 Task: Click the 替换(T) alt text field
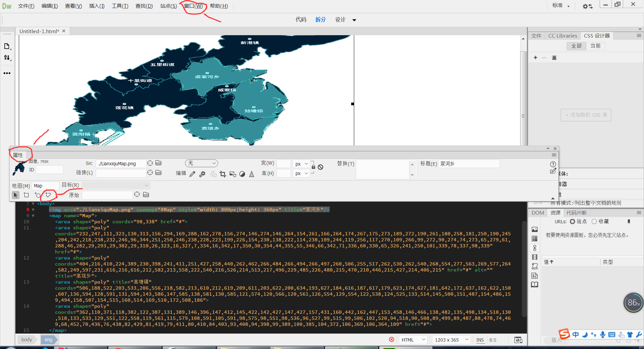click(x=383, y=169)
